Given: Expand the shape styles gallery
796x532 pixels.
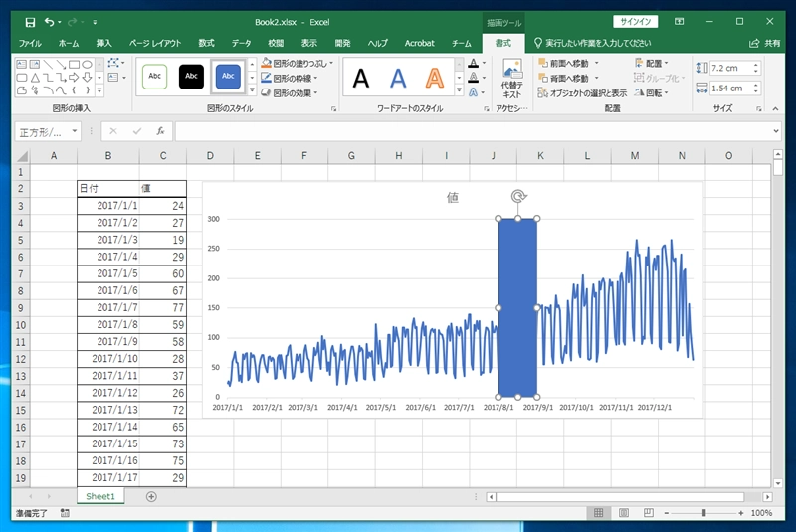Looking at the screenshot, I should (252, 90).
